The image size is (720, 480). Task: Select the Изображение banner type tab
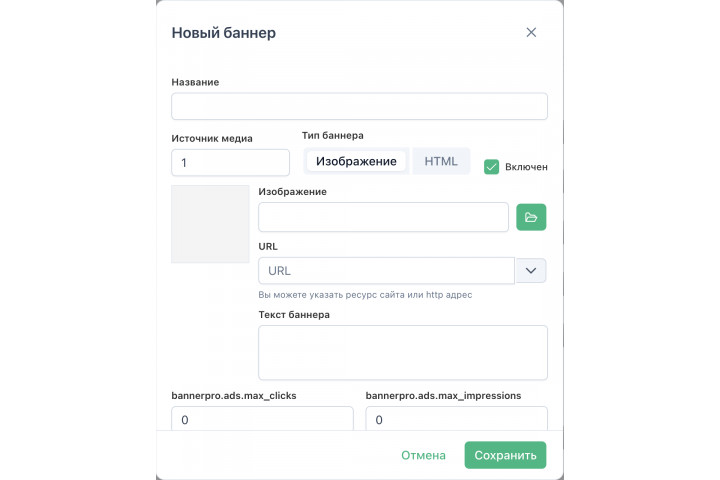click(x=356, y=161)
